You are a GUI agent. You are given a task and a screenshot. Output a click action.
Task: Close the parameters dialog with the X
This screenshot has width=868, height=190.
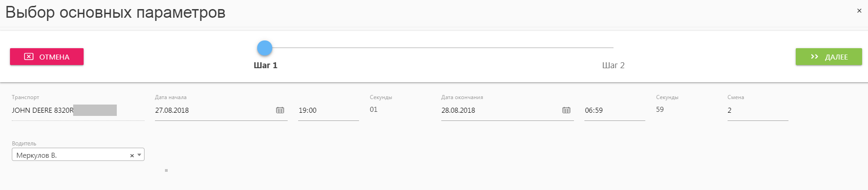point(859,10)
